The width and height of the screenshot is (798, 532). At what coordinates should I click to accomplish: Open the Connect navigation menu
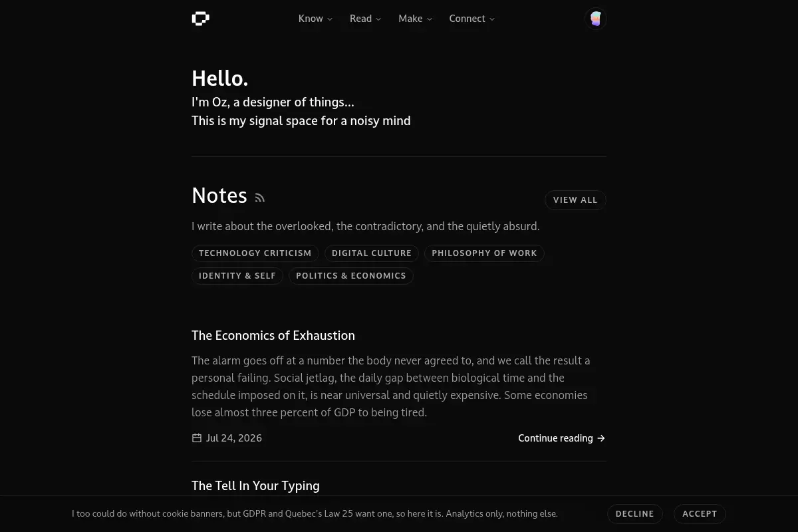471,19
